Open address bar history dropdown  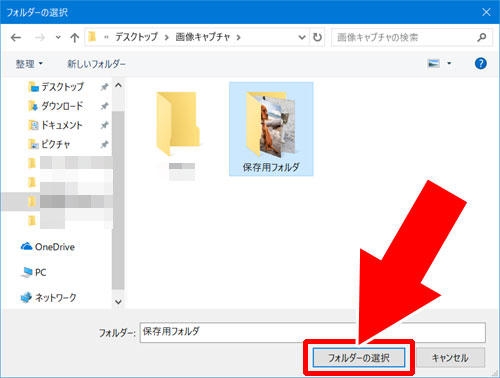point(302,37)
